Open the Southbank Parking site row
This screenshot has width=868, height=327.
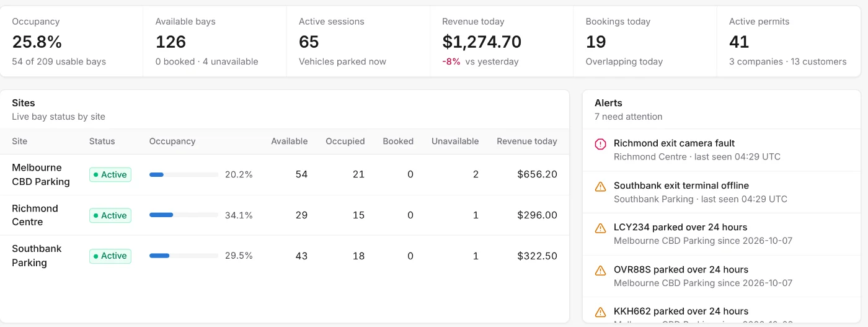tap(285, 256)
